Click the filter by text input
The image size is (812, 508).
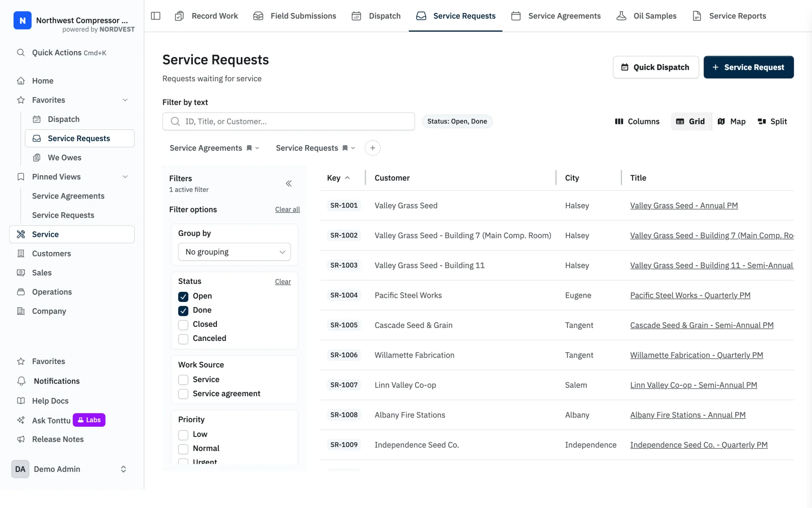click(x=289, y=122)
